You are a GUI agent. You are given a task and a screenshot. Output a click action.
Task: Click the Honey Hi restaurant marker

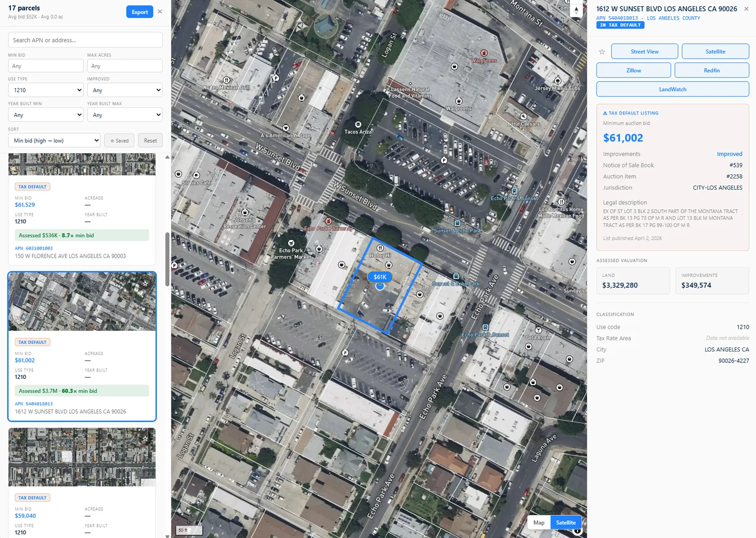pos(380,248)
